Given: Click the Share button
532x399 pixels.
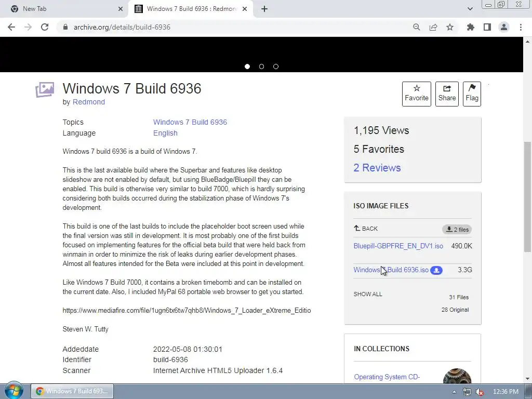Looking at the screenshot, I should pos(447,94).
